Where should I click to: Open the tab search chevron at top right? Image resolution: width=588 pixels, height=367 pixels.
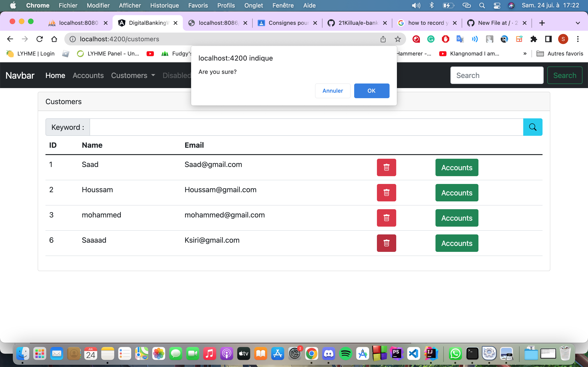click(578, 23)
